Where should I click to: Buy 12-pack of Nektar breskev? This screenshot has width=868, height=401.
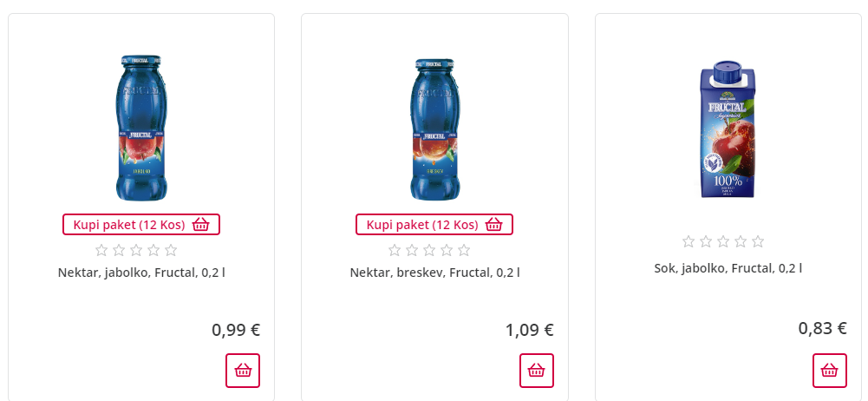point(434,225)
